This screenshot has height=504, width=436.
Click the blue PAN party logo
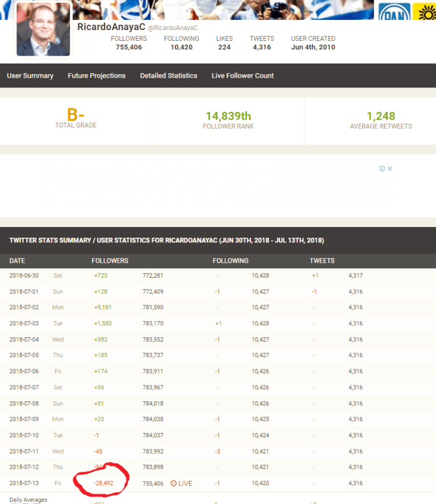(394, 12)
